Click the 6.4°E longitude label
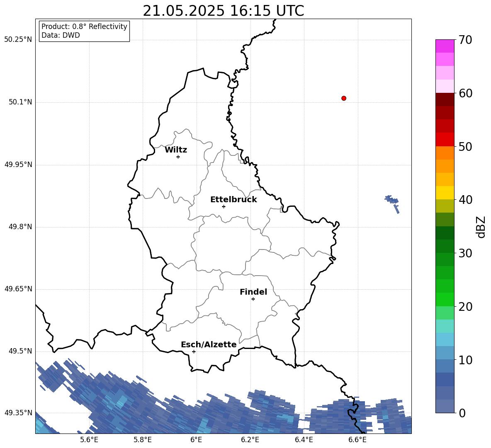 (304, 440)
